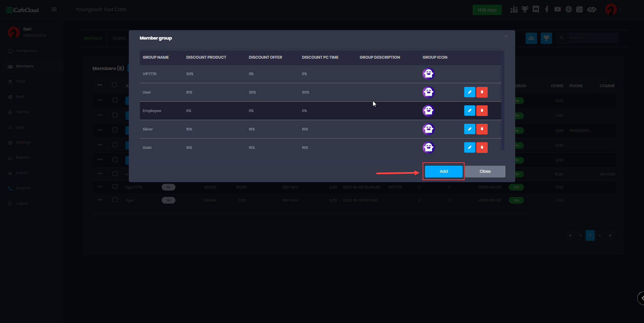644x323 pixels.
Task: Edit the Silver group with pencil icon
Action: pyautogui.click(x=469, y=129)
